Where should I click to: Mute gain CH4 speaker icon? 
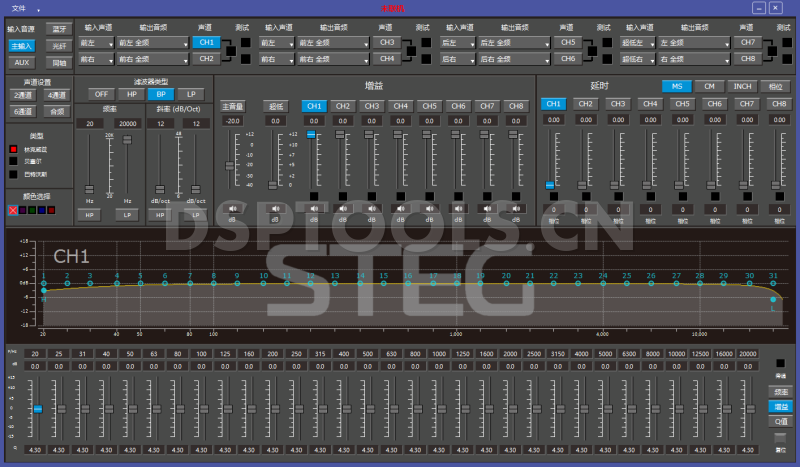[401, 209]
